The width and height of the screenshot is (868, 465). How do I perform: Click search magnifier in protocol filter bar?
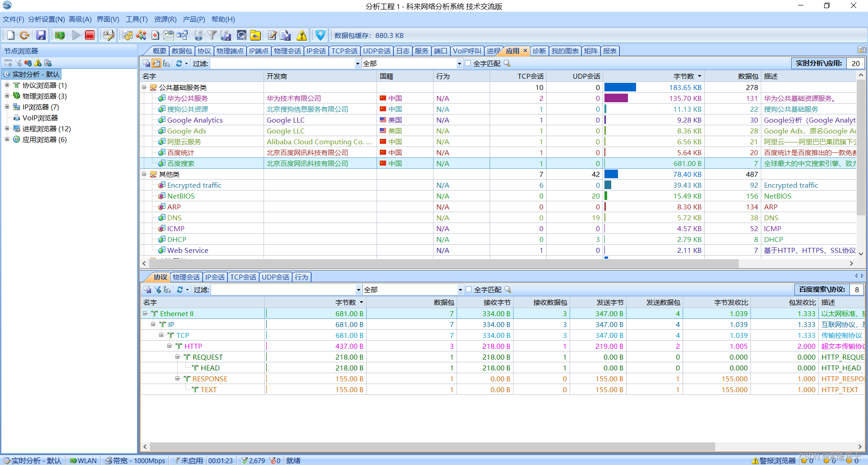pos(508,289)
